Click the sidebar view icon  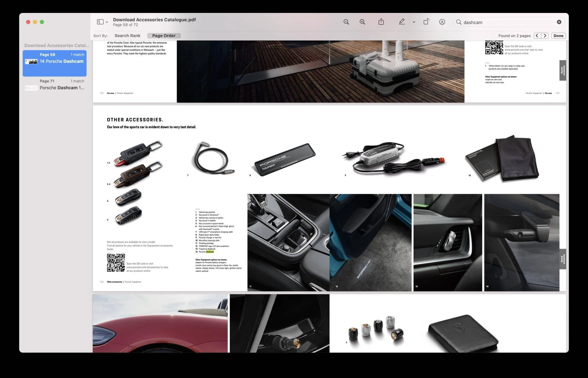coord(100,22)
